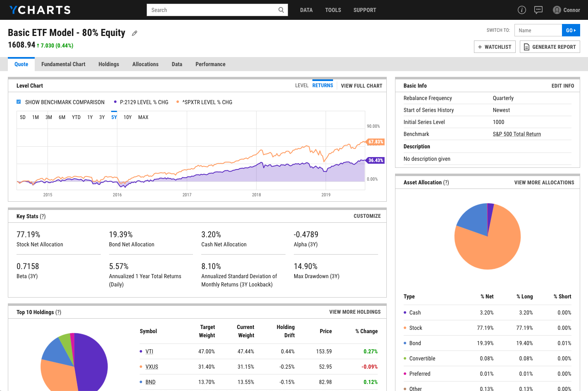
Task: Click the pencil icon to rename the model
Action: [x=134, y=33]
